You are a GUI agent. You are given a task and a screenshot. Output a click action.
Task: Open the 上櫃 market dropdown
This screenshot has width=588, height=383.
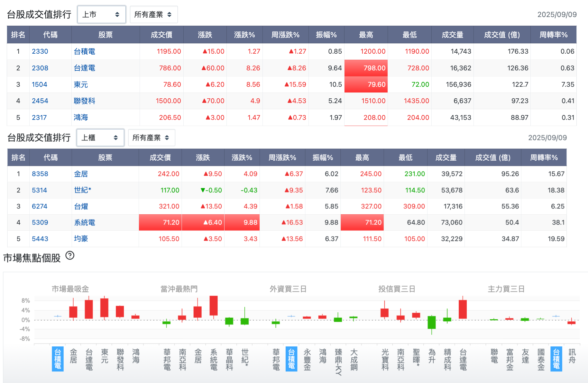100,138
